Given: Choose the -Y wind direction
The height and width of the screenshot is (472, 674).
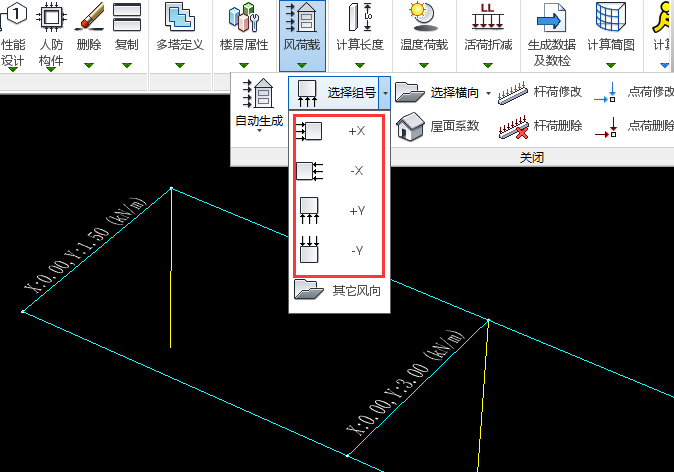Looking at the screenshot, I should point(339,250).
